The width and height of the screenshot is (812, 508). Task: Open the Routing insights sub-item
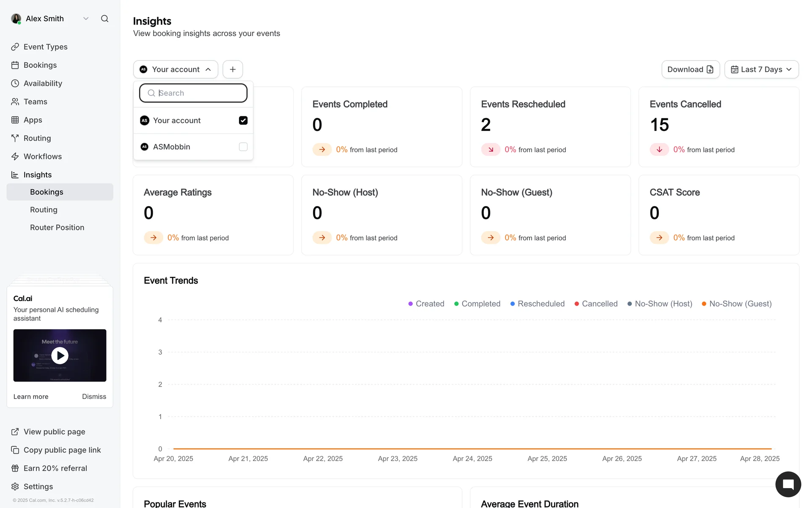tap(44, 210)
